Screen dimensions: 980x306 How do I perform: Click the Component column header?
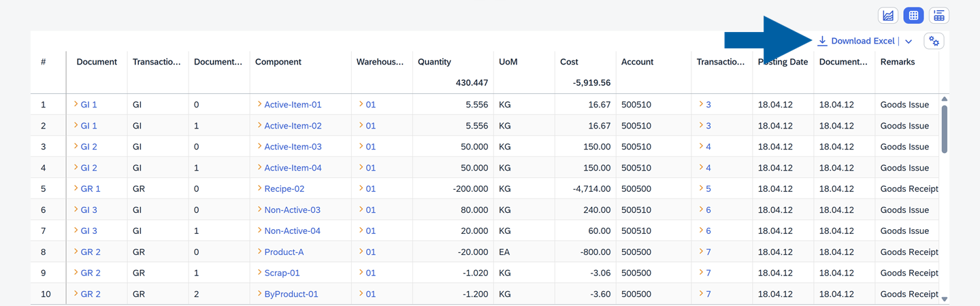(x=278, y=62)
